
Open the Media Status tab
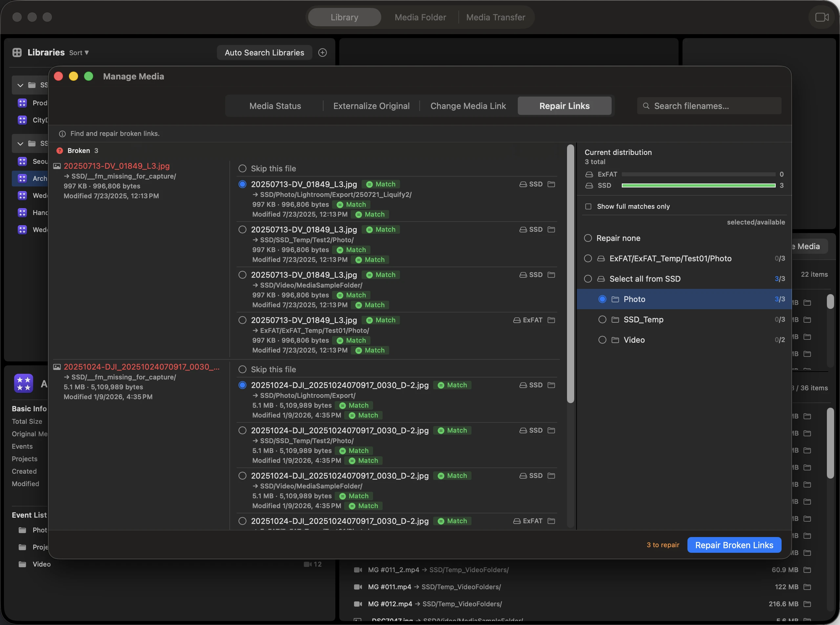[x=275, y=106]
